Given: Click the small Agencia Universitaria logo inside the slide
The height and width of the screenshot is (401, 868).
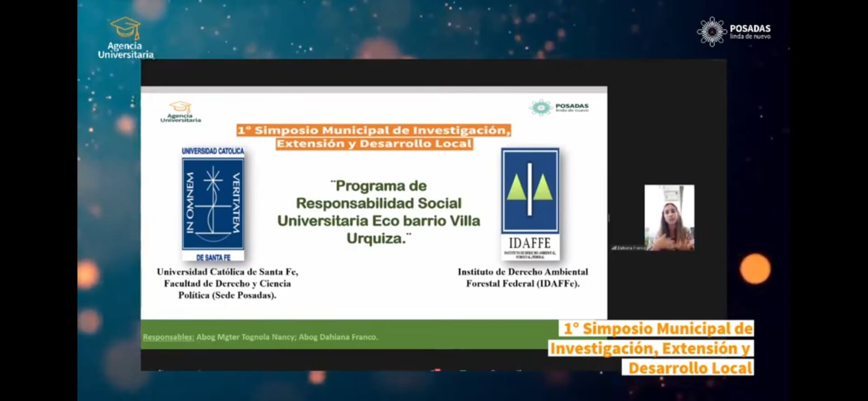Looking at the screenshot, I should click(180, 112).
